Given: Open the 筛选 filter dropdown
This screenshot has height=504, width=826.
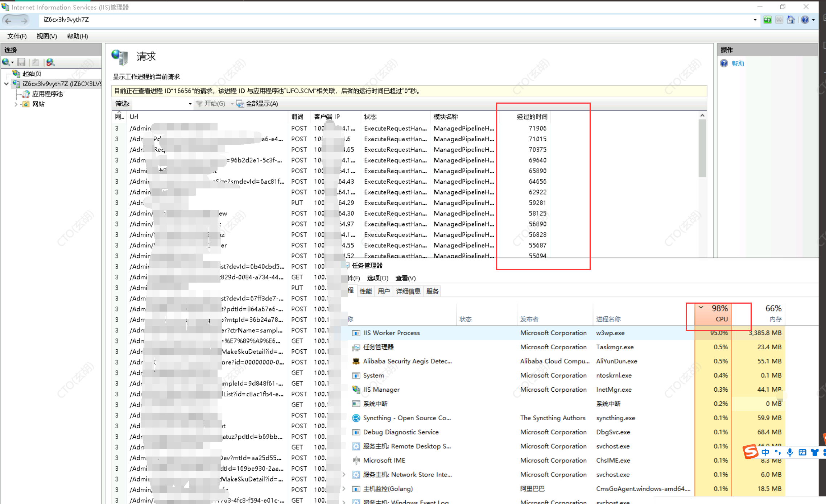Looking at the screenshot, I should [x=190, y=104].
